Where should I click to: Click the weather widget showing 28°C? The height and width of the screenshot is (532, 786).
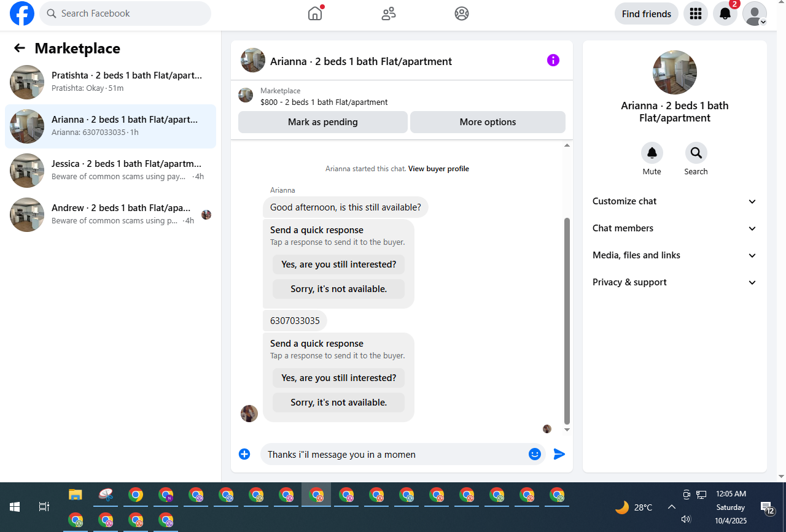coord(634,507)
